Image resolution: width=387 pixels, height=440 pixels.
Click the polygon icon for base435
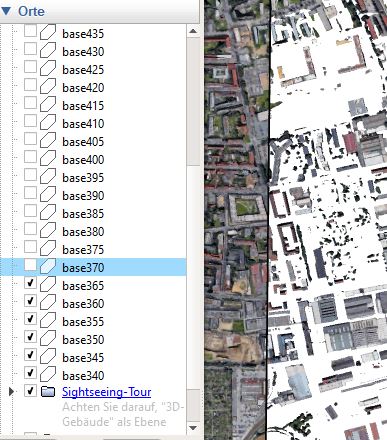(48, 32)
